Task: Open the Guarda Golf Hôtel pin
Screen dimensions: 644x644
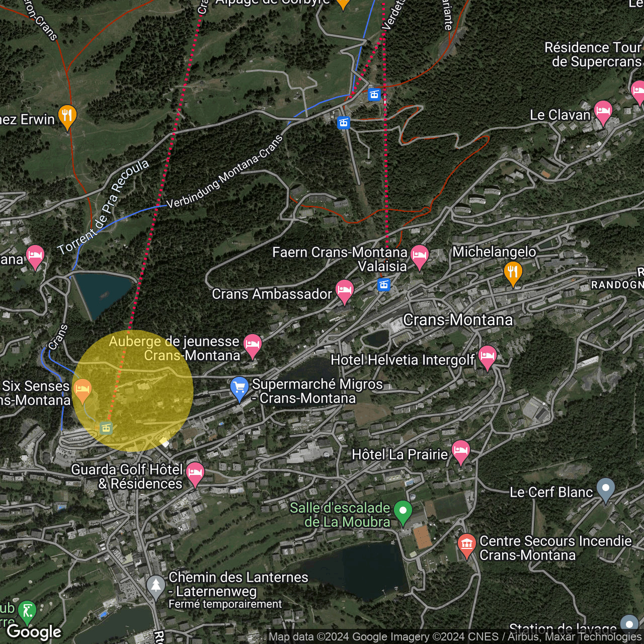Action: point(195,473)
